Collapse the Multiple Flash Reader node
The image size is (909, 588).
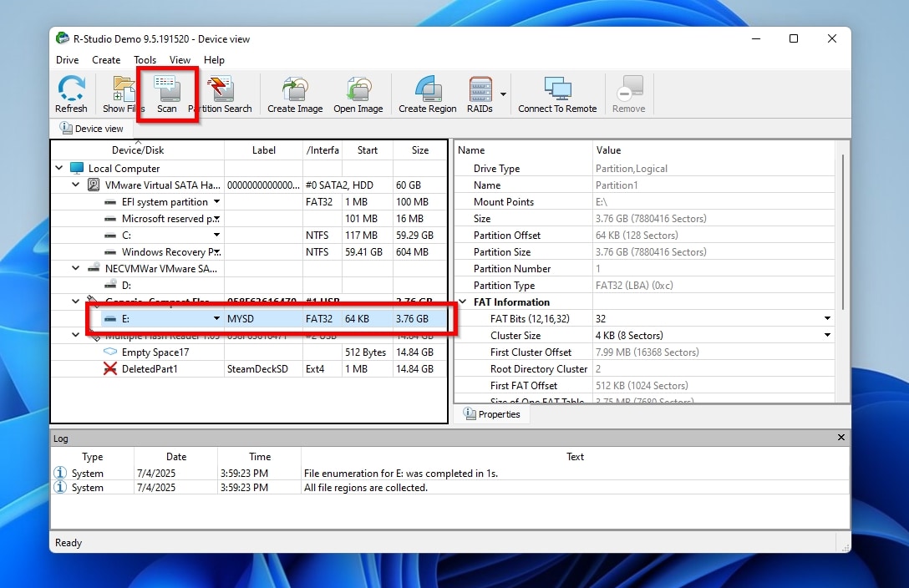76,334
